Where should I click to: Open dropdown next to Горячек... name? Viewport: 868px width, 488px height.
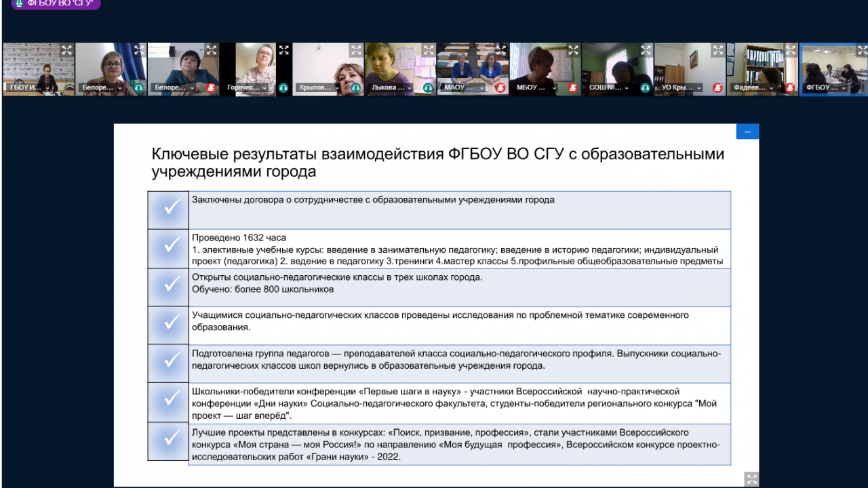click(x=265, y=87)
